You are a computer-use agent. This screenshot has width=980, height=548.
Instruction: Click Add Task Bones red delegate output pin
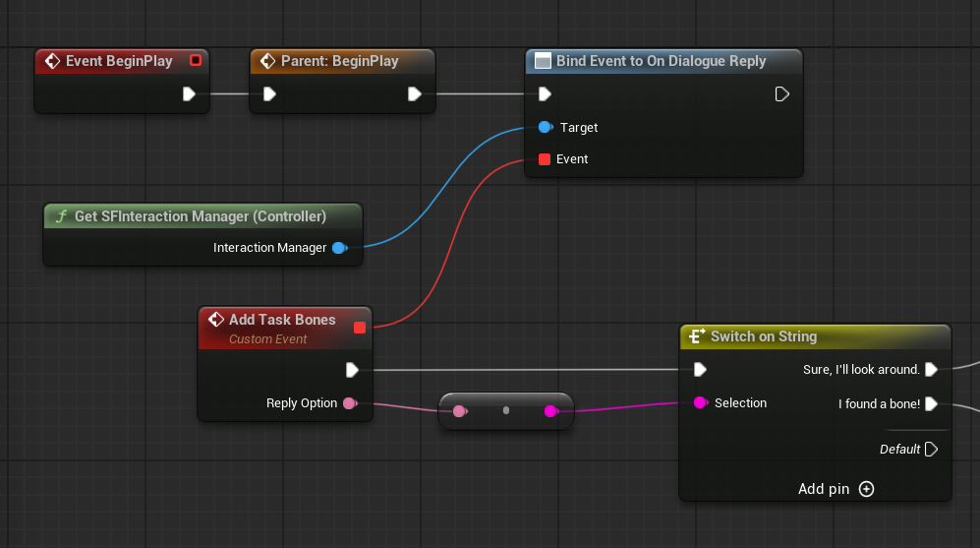coord(360,328)
